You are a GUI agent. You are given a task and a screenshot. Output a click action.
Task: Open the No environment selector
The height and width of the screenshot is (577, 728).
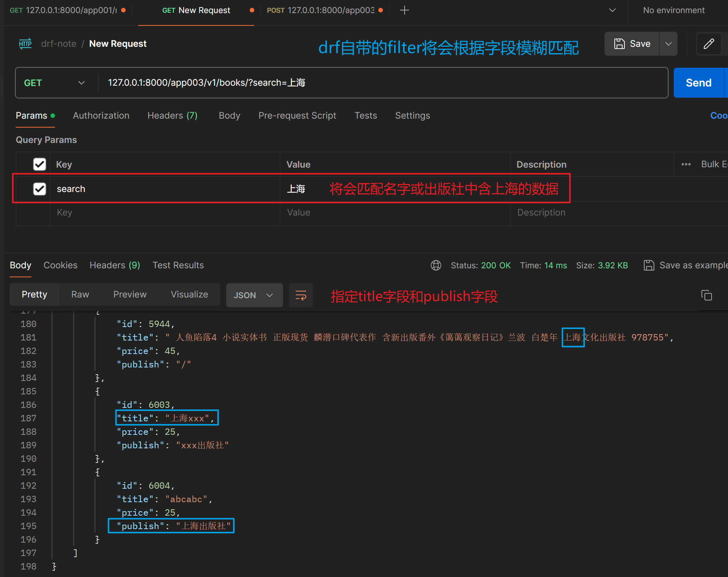[x=674, y=10]
